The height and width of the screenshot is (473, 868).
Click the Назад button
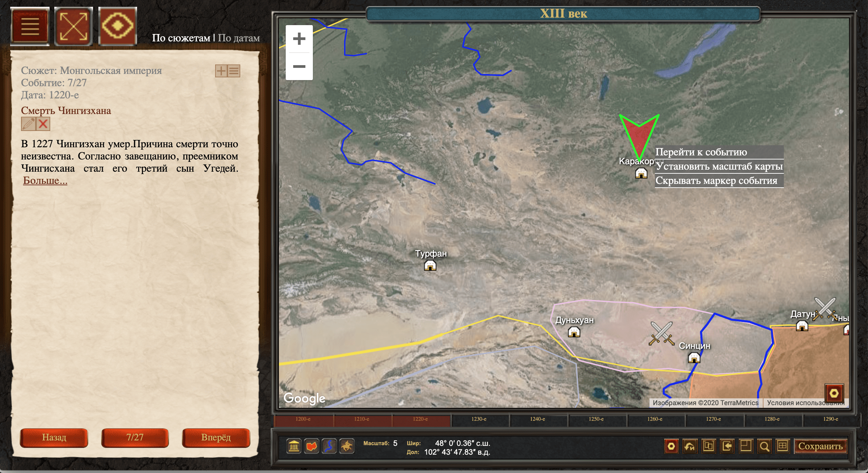point(54,438)
